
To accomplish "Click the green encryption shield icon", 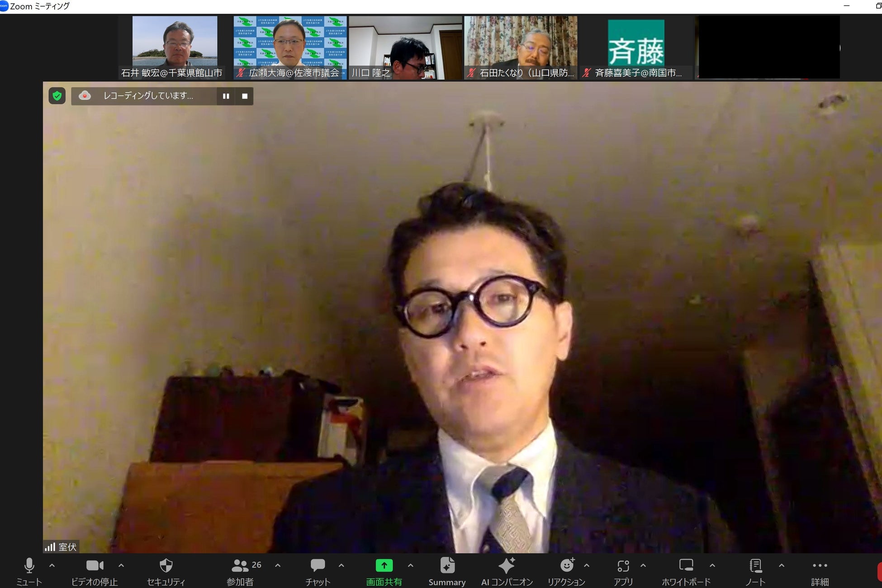I will pos(57,96).
